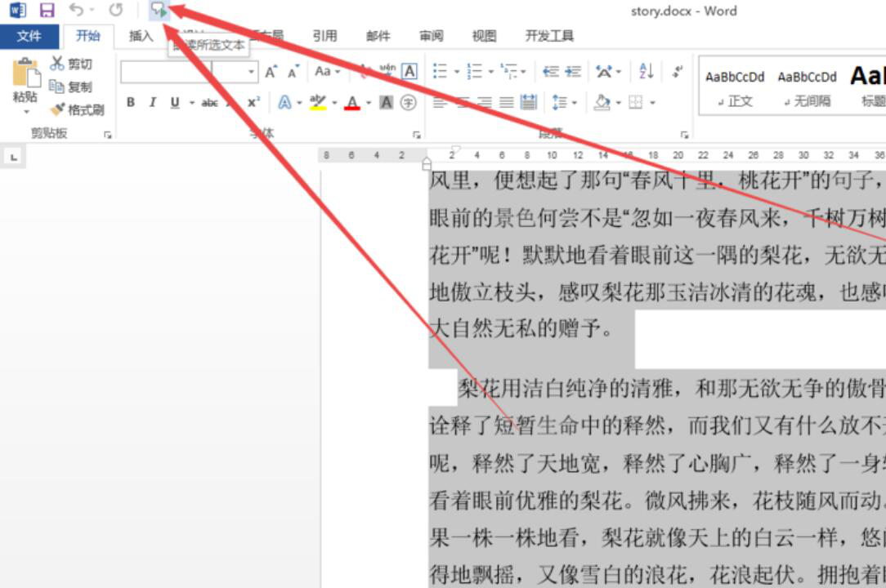The height and width of the screenshot is (588, 886).
Task: Activate 格式刷 (Format Painter)
Action: (78, 109)
